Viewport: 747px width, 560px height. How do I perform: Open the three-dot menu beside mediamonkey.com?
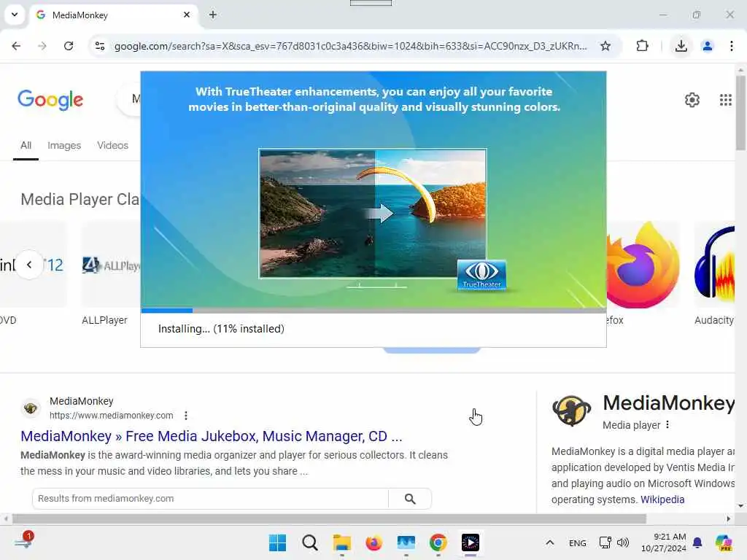click(x=186, y=416)
